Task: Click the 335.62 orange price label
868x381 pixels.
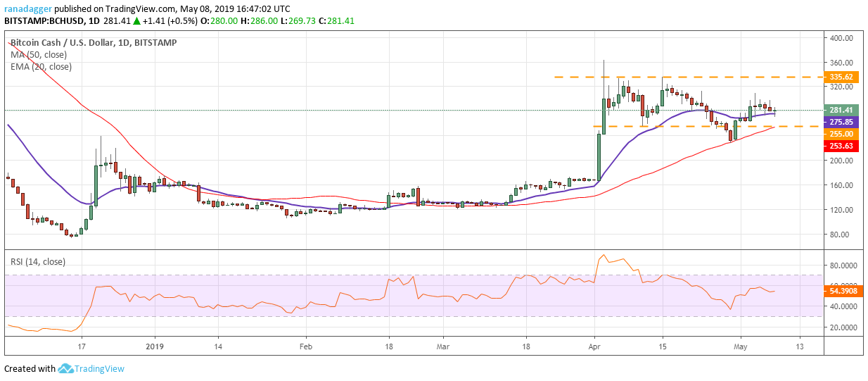Action: coord(840,77)
